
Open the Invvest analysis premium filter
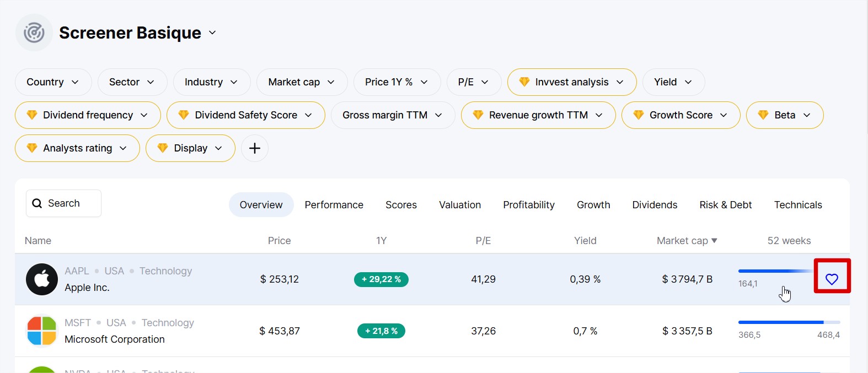click(x=572, y=82)
